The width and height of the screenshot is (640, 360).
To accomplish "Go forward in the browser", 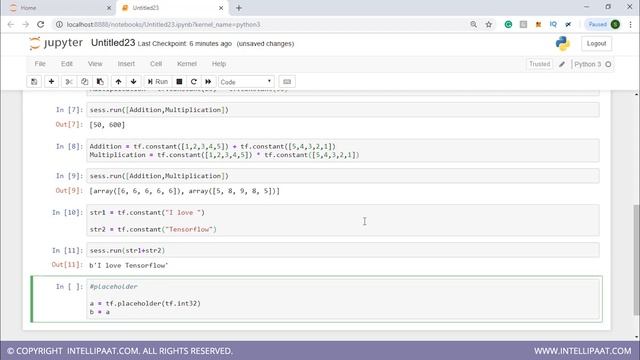I will (25, 24).
